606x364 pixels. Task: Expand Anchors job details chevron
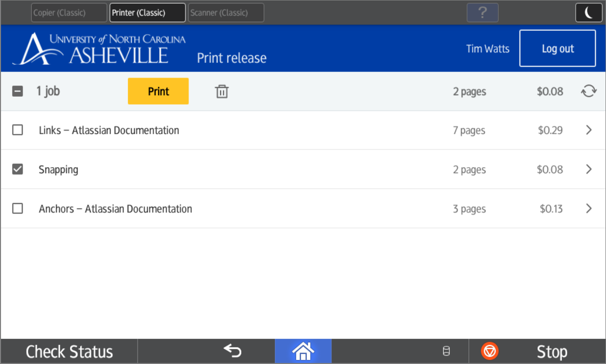[588, 208]
